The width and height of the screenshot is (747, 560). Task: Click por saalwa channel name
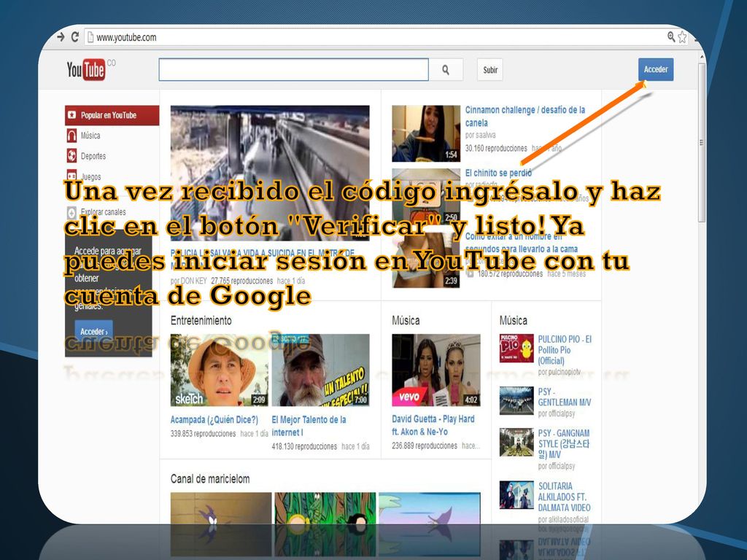[x=480, y=135]
